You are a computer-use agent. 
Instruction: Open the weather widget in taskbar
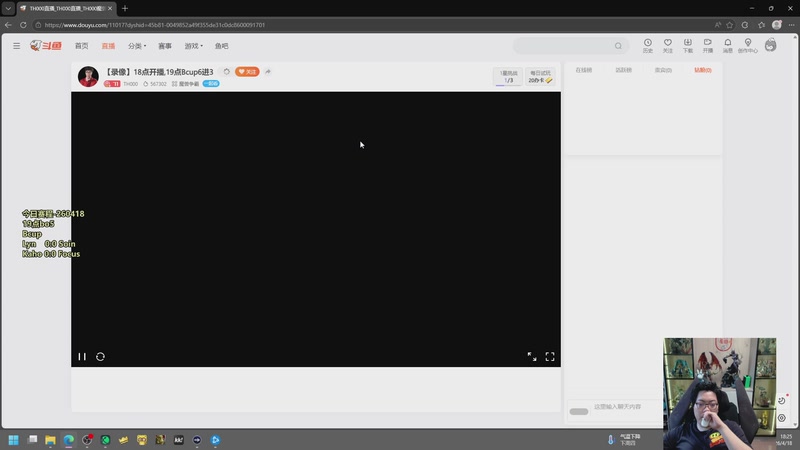click(625, 440)
